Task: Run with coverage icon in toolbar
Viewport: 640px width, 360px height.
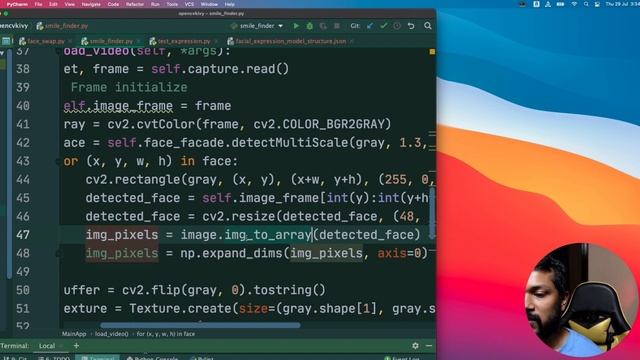Action: point(323,26)
